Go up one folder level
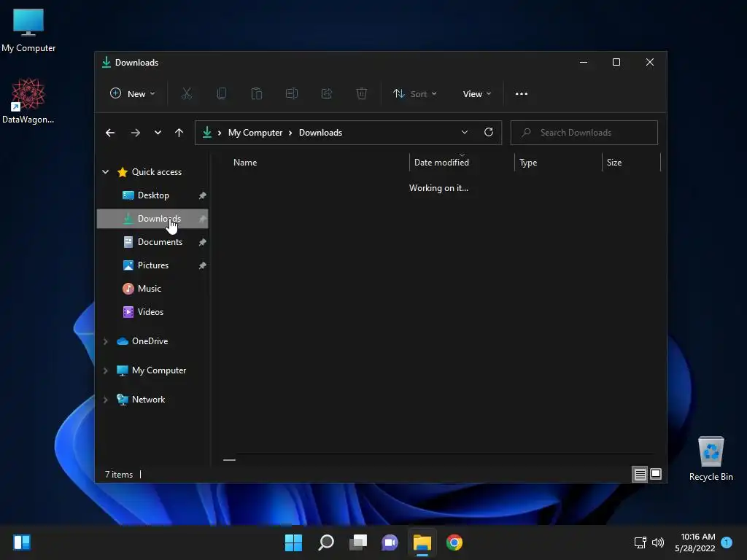This screenshot has height=560, width=747. pos(179,133)
